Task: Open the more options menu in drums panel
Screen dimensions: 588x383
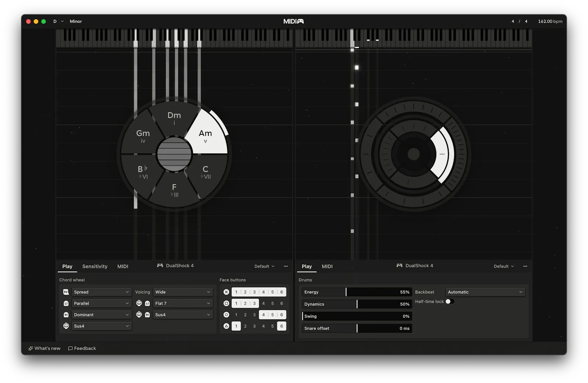Action: click(525, 266)
